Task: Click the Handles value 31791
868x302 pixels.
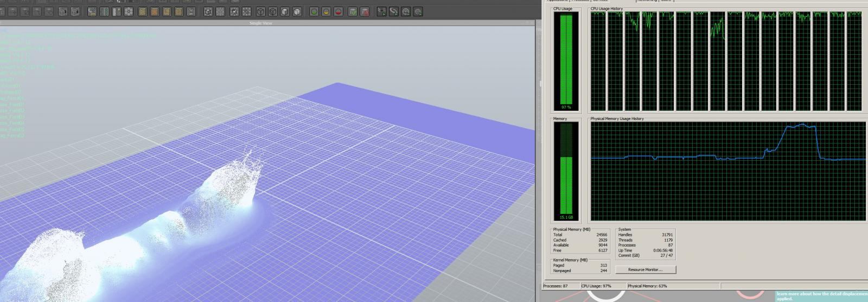Action: pyautogui.click(x=667, y=235)
